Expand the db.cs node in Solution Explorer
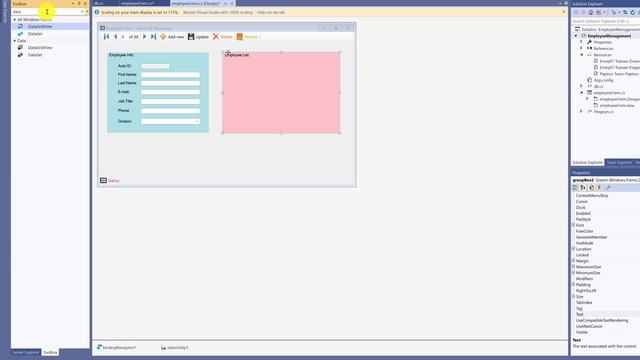640x360 pixels. pos(582,86)
